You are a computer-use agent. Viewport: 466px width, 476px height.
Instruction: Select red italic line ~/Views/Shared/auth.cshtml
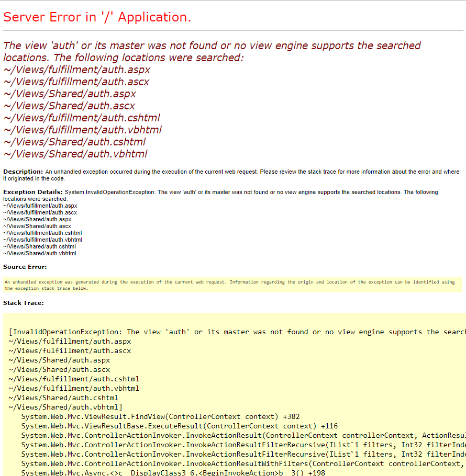pos(74,142)
